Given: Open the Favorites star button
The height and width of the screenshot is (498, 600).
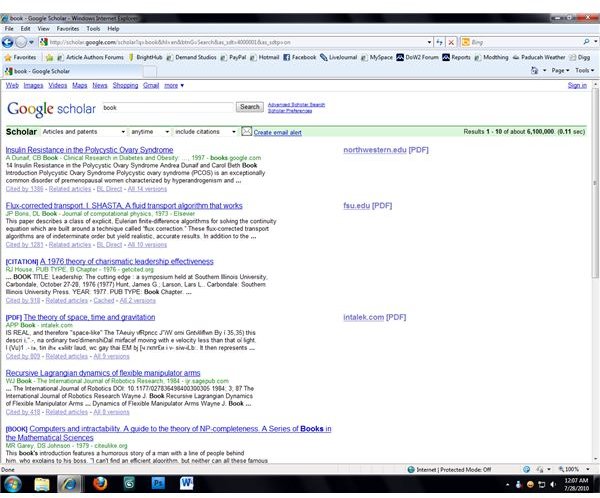Looking at the screenshot, I should pos(20,57).
